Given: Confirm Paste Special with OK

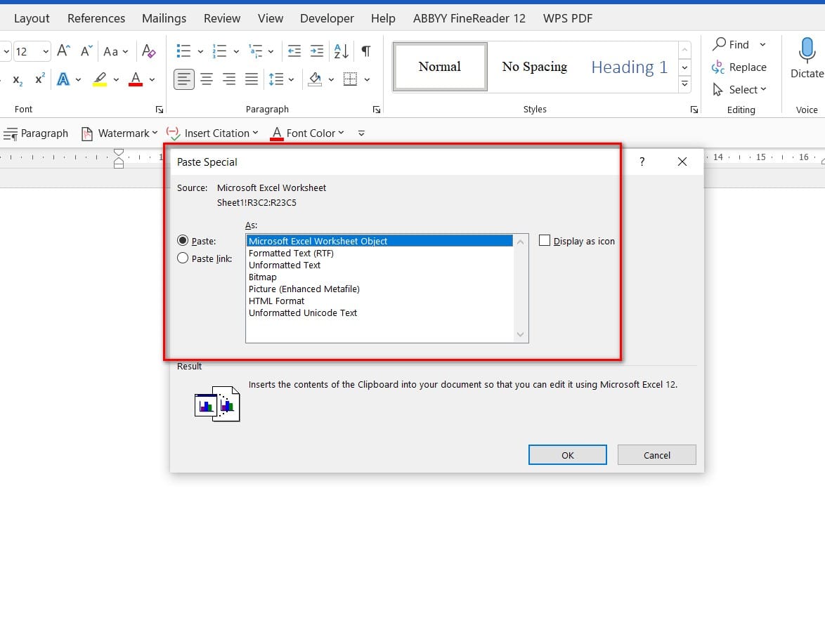Looking at the screenshot, I should click(567, 455).
